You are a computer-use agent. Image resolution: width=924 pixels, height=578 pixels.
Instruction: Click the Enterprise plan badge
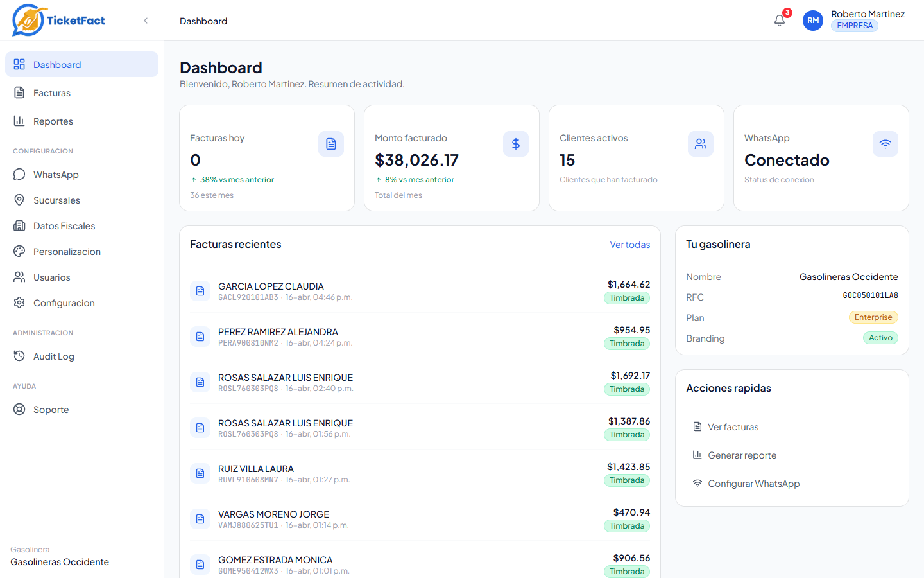pyautogui.click(x=873, y=317)
